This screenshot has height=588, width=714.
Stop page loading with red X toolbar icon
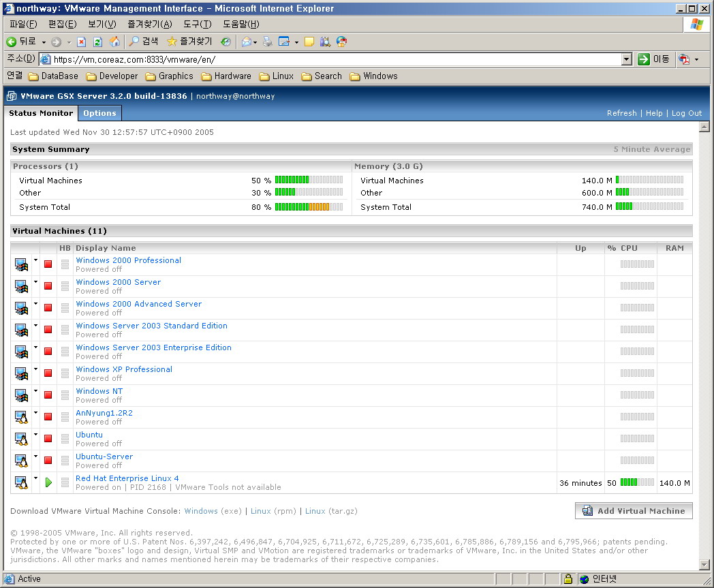(x=82, y=42)
